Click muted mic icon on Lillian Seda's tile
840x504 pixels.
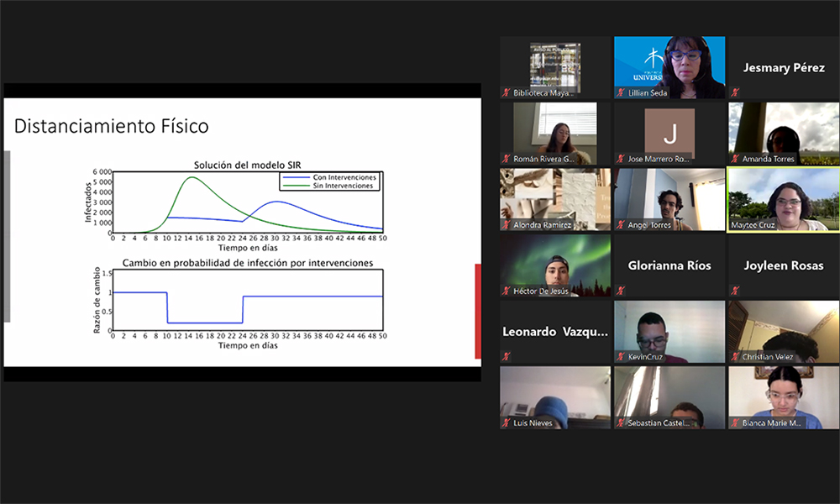pyautogui.click(x=621, y=92)
